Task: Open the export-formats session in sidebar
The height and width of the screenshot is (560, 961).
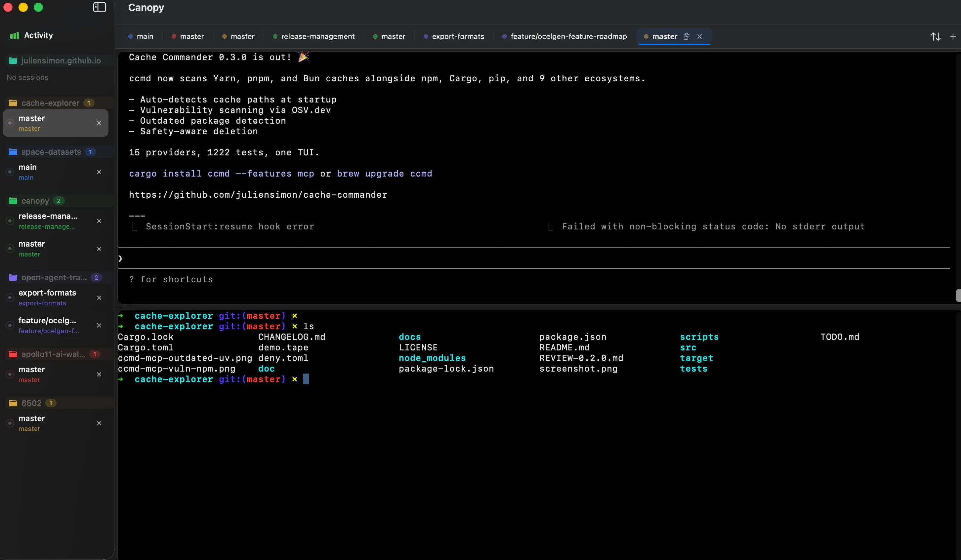Action: (56, 298)
